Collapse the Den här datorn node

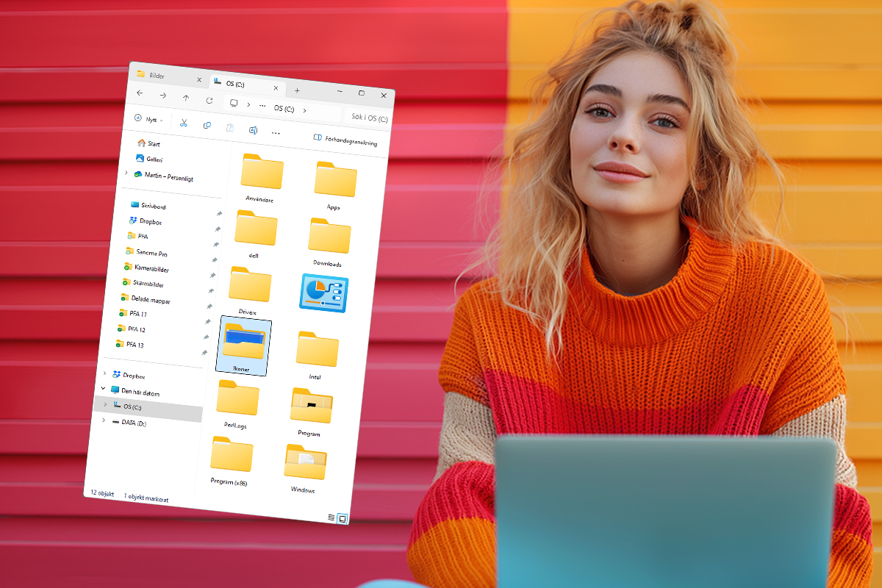104,388
